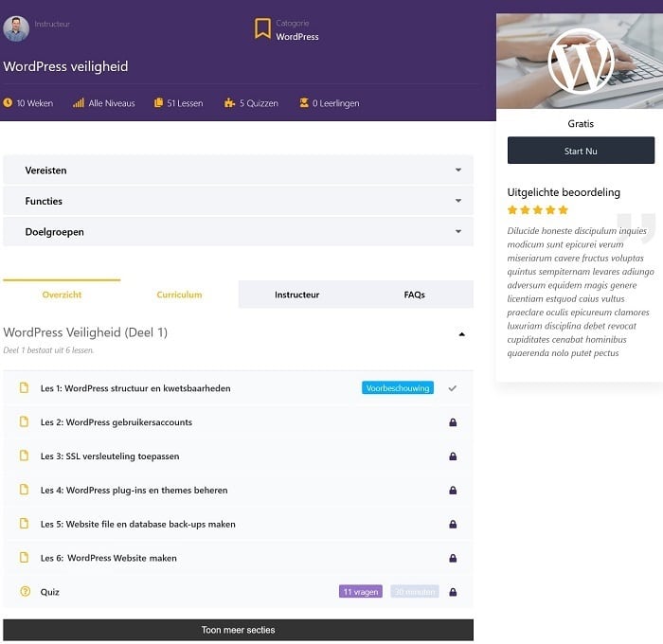Click the document icon for Les 6
This screenshot has height=644, width=663.
(x=24, y=557)
